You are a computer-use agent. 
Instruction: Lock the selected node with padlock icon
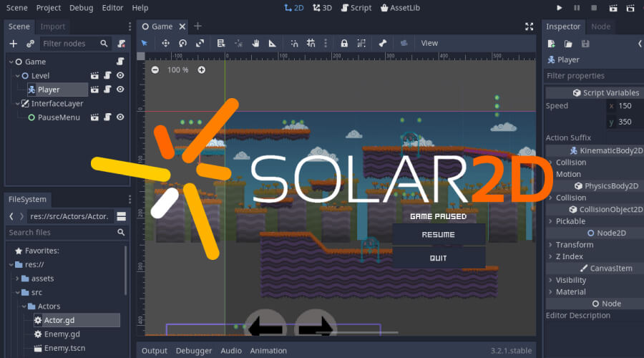pyautogui.click(x=344, y=43)
